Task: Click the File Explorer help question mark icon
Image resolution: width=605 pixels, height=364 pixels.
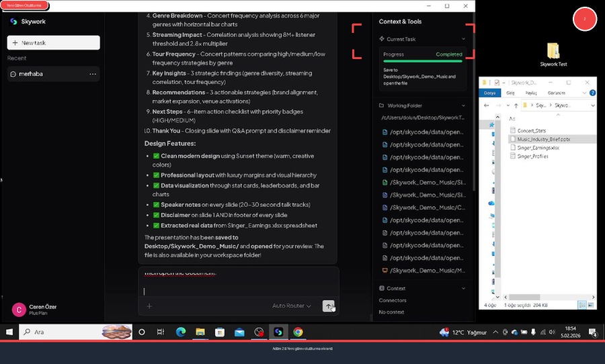Action: [592, 93]
